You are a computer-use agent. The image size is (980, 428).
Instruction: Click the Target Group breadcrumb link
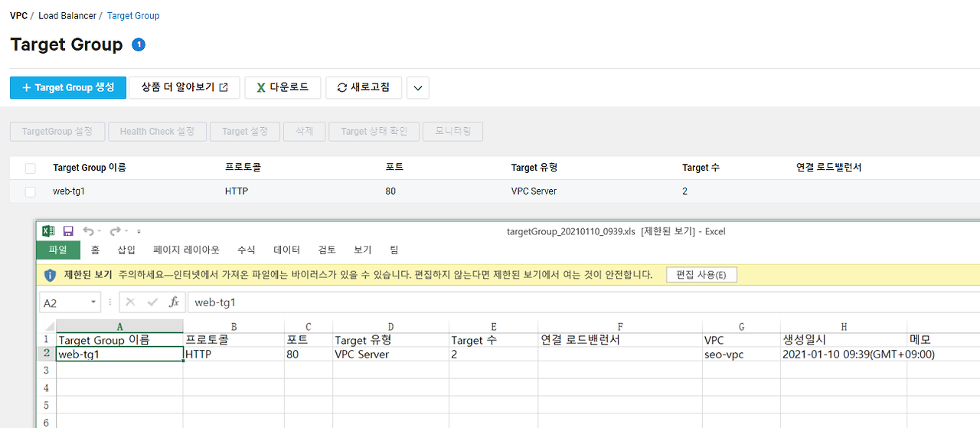133,15
